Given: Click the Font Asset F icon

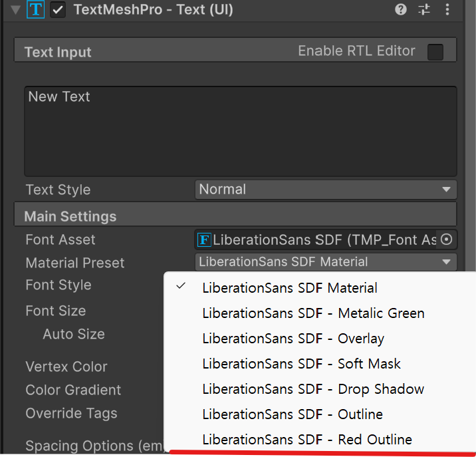Looking at the screenshot, I should pyautogui.click(x=204, y=240).
